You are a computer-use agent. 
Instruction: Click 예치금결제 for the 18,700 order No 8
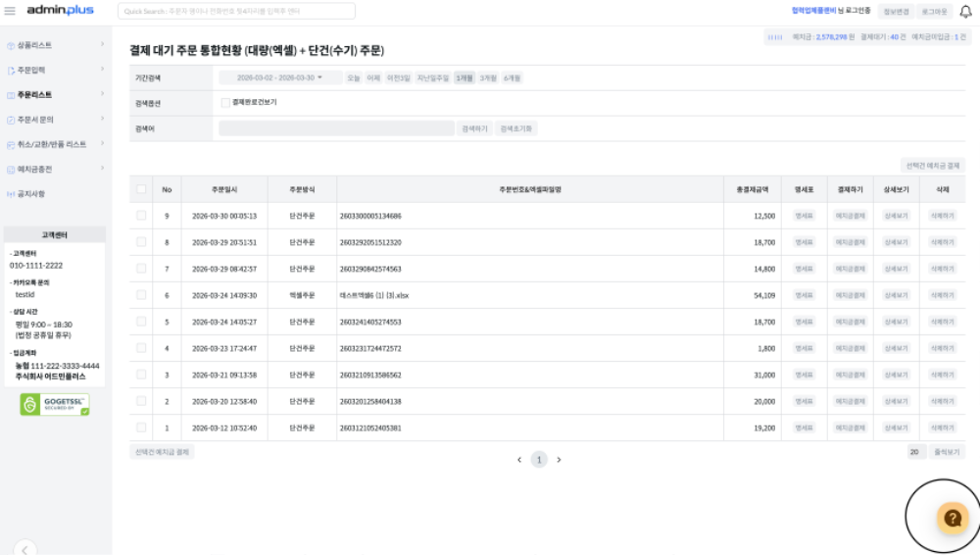pos(850,242)
